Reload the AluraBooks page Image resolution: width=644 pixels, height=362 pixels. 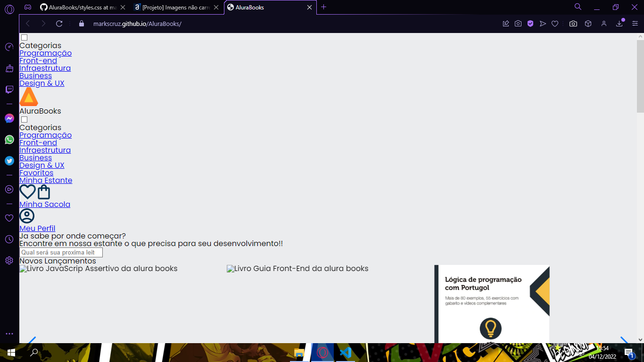click(x=59, y=24)
